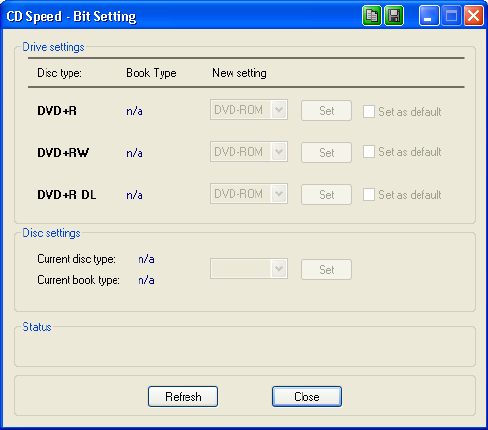
Task: Expand the DVD+RW book type dropdown
Action: tap(249, 152)
